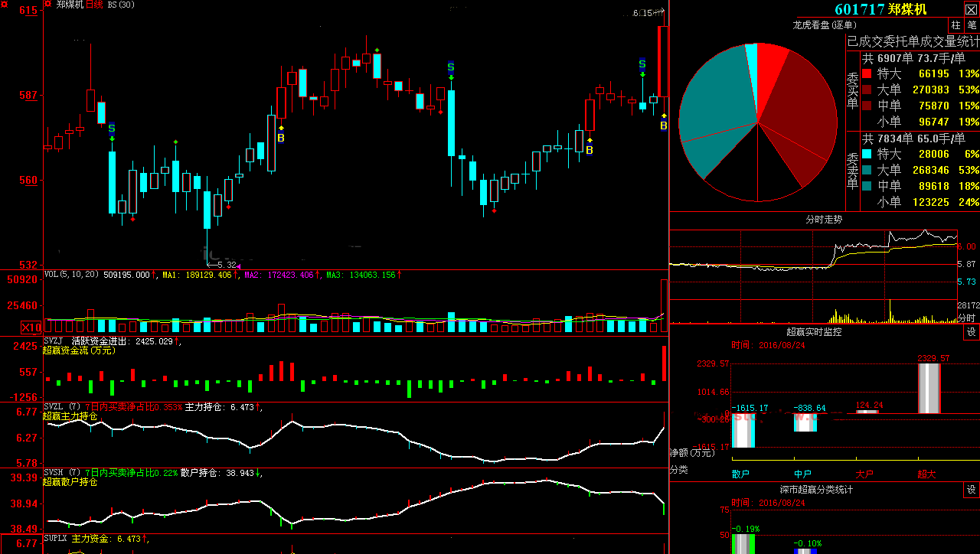Click the tall red capital-flow bar at 2425
The image size is (980, 554).
click(664, 363)
